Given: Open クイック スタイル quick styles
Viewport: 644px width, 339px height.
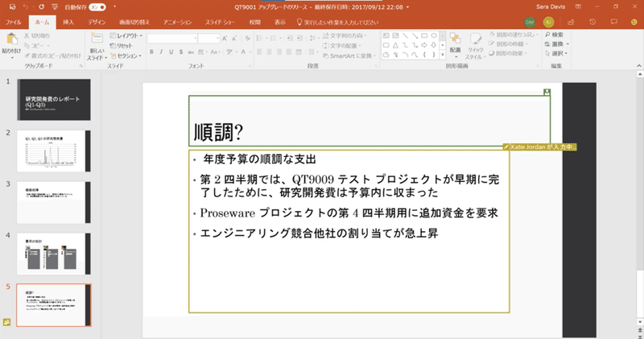Looking at the screenshot, I should click(475, 46).
